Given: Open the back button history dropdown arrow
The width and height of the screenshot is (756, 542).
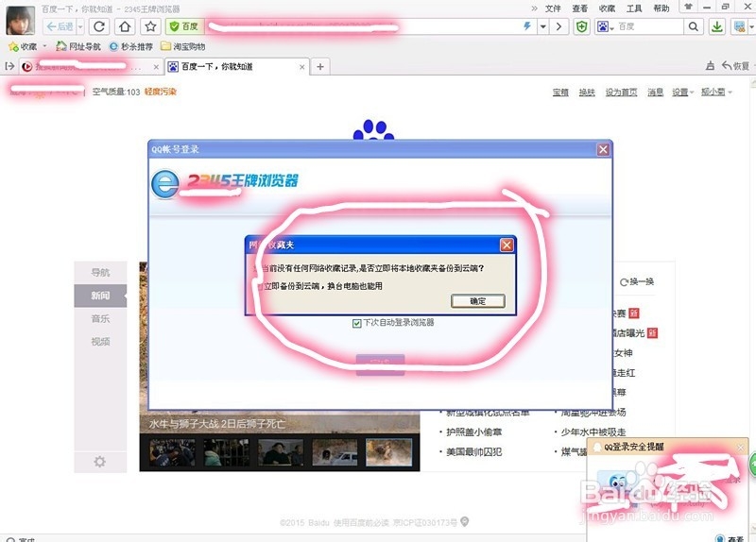Looking at the screenshot, I should [x=80, y=26].
